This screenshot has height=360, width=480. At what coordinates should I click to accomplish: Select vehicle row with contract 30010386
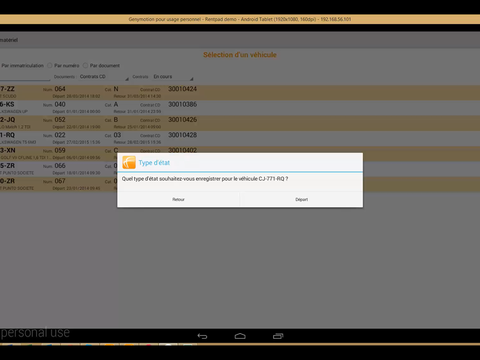240,108
